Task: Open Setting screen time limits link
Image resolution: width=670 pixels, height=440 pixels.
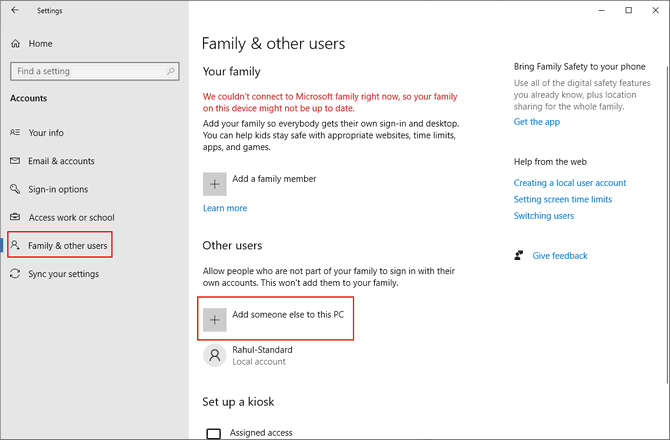Action: point(563,199)
